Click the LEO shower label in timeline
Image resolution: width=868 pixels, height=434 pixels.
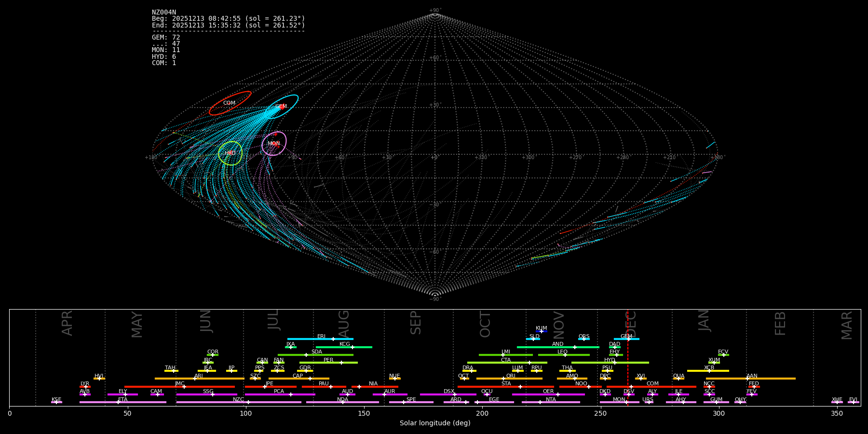click(563, 352)
